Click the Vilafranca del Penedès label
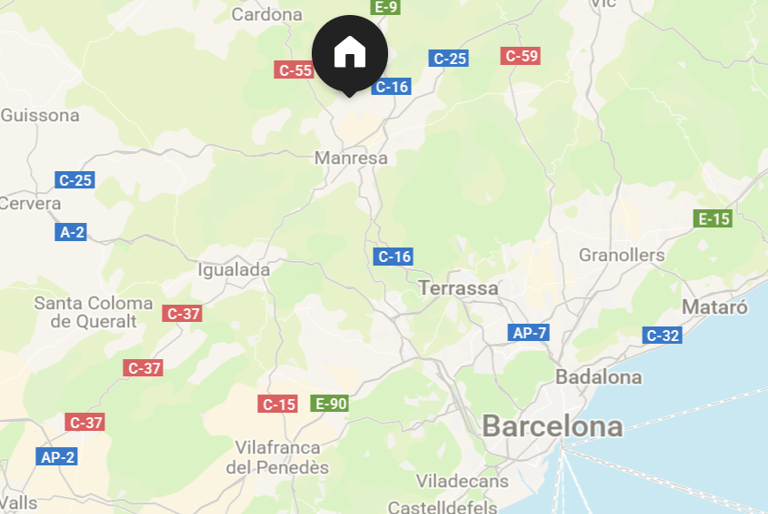Viewport: 768px width, 514px height. 277,457
